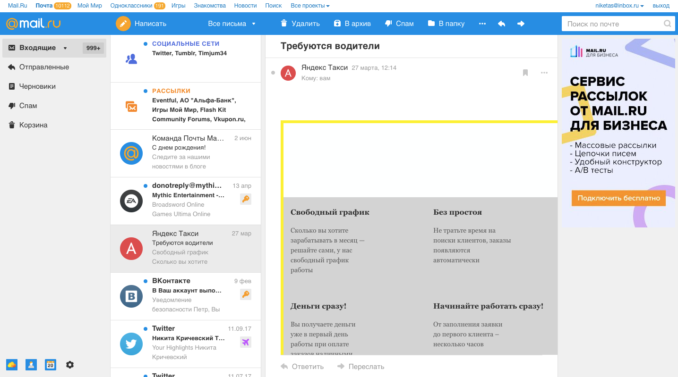Toggle unread dot on Социальные сети group
This screenshot has height=377, width=678.
click(145, 44)
